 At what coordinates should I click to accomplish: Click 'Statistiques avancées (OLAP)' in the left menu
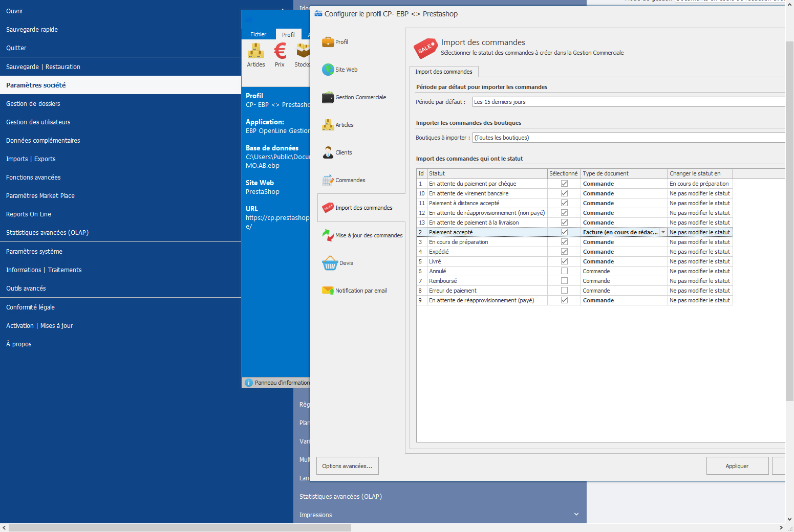point(121,232)
